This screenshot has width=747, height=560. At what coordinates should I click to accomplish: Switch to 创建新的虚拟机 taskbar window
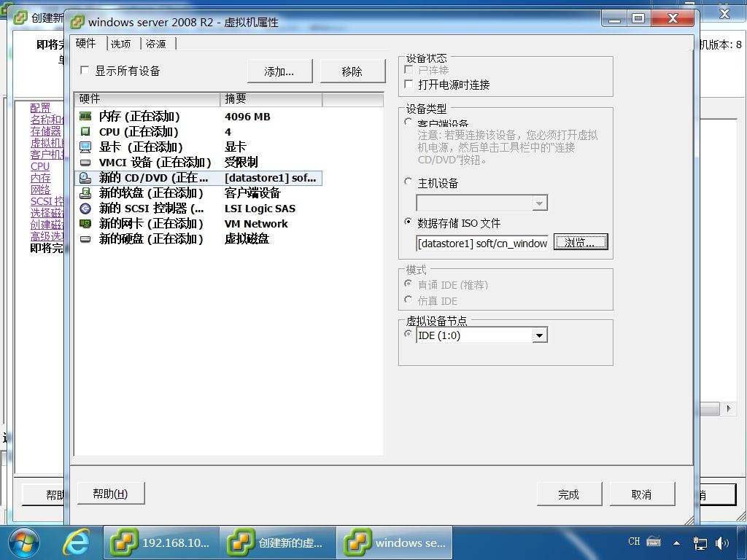[278, 542]
